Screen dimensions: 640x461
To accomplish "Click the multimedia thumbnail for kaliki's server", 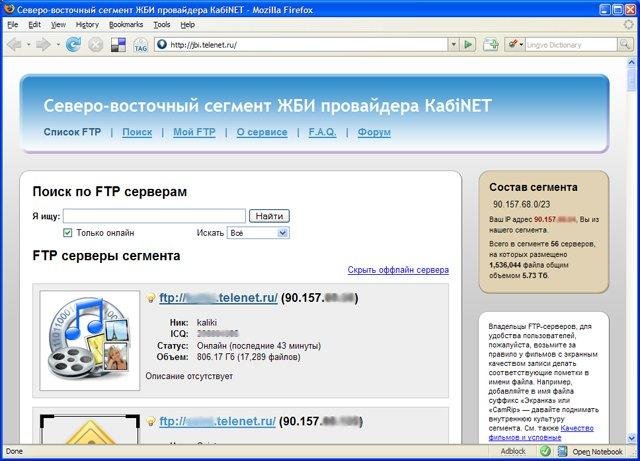I will tap(90, 340).
